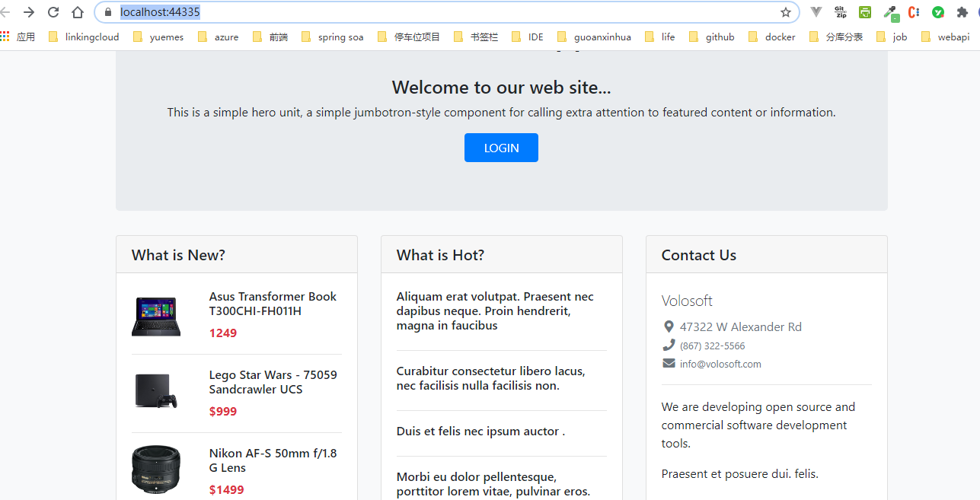Viewport: 980px width, 500px height.
Task: Click the forward navigation arrow
Action: point(28,12)
